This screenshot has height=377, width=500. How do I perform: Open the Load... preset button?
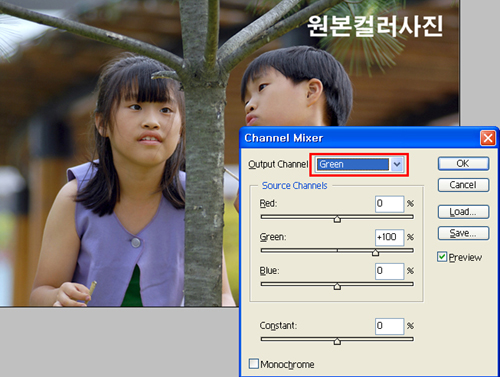[x=463, y=212]
